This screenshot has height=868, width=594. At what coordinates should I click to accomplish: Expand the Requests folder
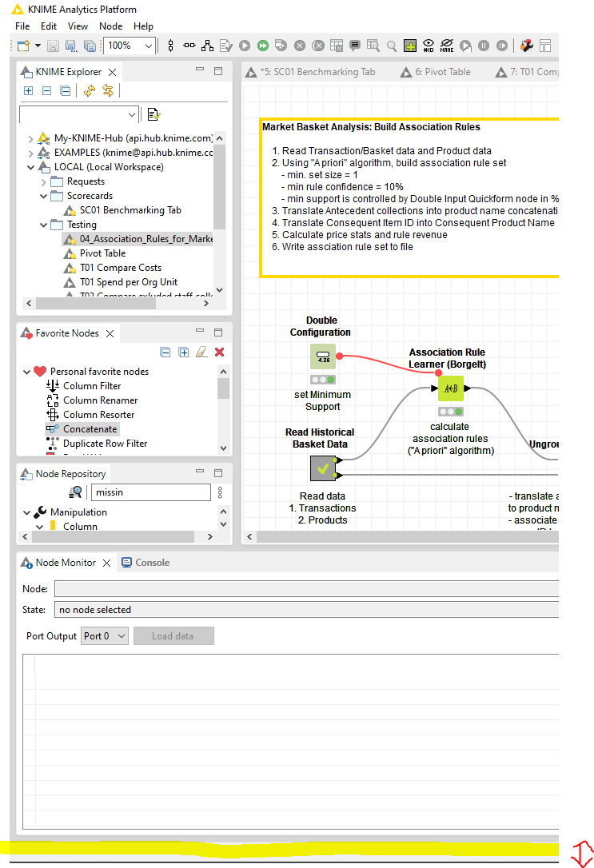tap(44, 181)
